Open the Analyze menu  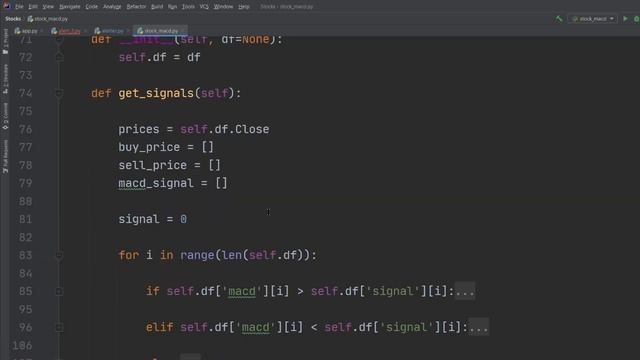point(112,7)
